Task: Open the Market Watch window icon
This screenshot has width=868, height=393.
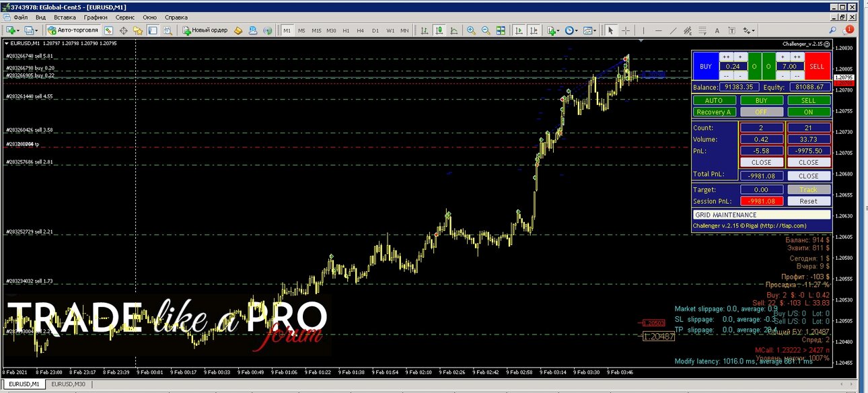Action: pyautogui.click(x=108, y=30)
